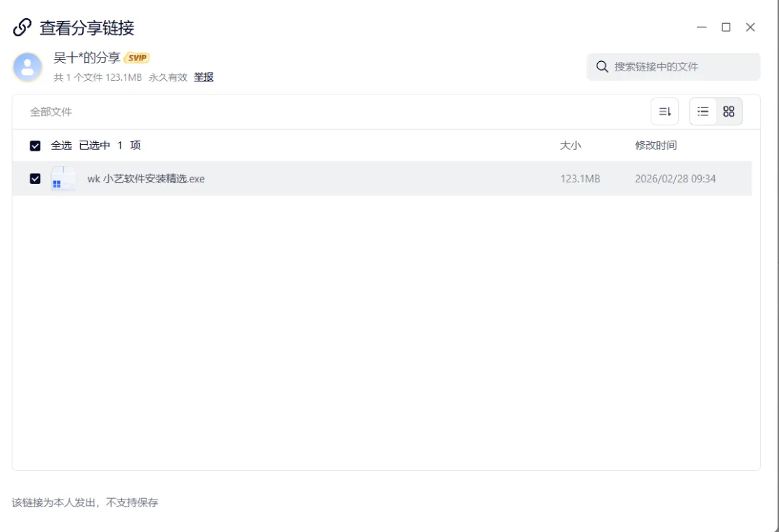
Task: Click 已选中 1 项 selection count
Action: tap(110, 146)
